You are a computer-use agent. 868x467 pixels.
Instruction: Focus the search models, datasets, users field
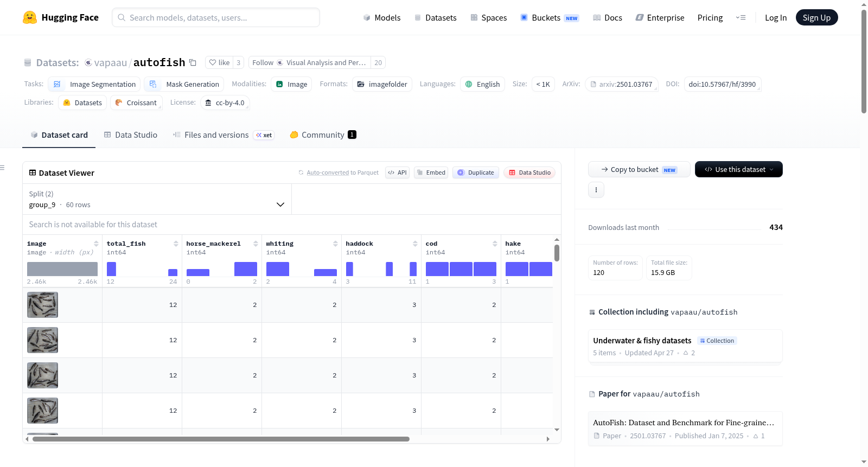[x=216, y=17]
